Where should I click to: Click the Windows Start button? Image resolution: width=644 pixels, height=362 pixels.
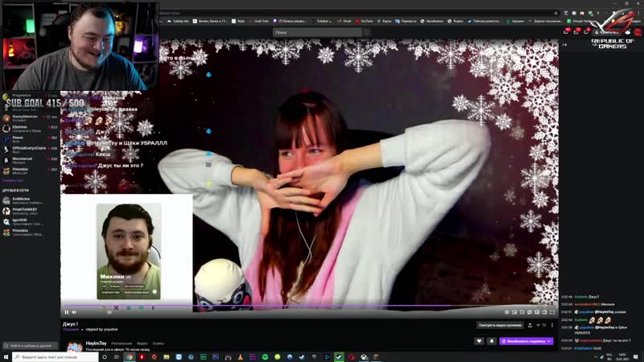(6, 356)
